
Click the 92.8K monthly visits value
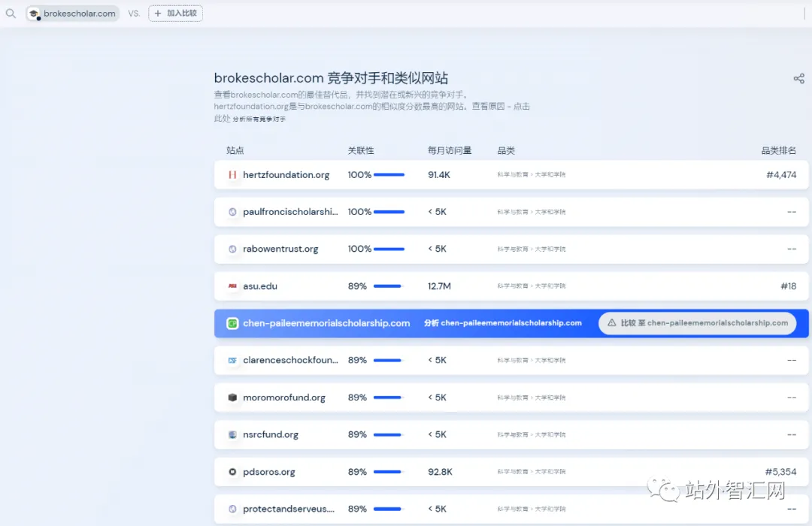point(440,472)
